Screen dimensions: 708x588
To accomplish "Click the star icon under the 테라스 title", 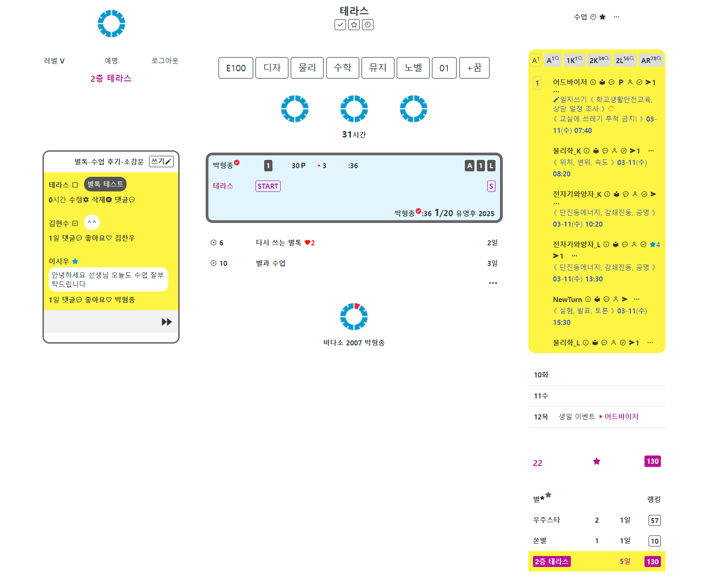I will coord(354,25).
